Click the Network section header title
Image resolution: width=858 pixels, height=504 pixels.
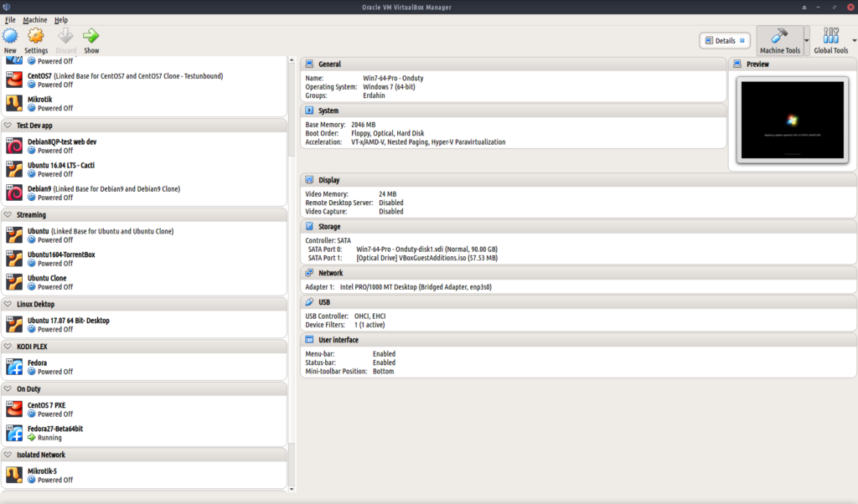click(330, 273)
